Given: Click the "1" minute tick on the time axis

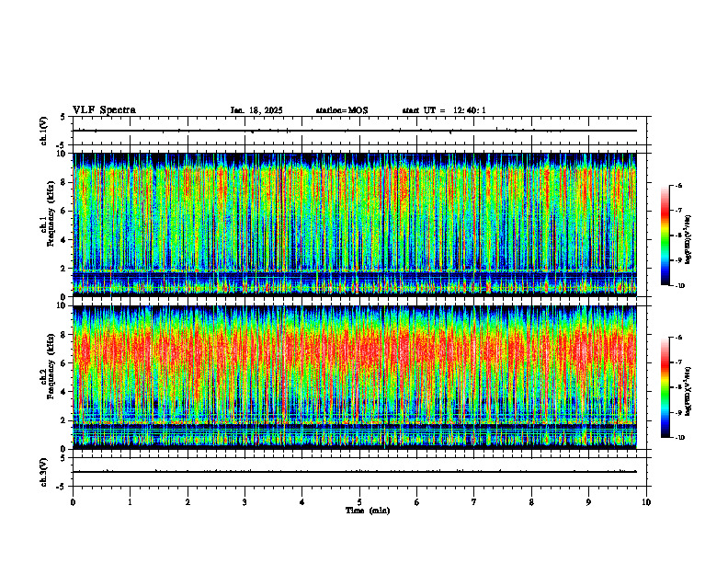Looking at the screenshot, I should [130, 502].
